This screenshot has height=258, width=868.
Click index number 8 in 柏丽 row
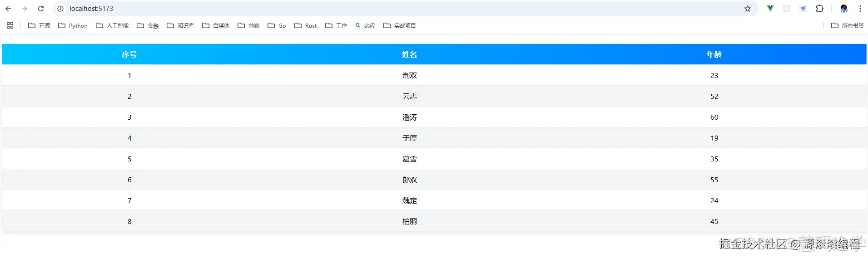point(129,221)
